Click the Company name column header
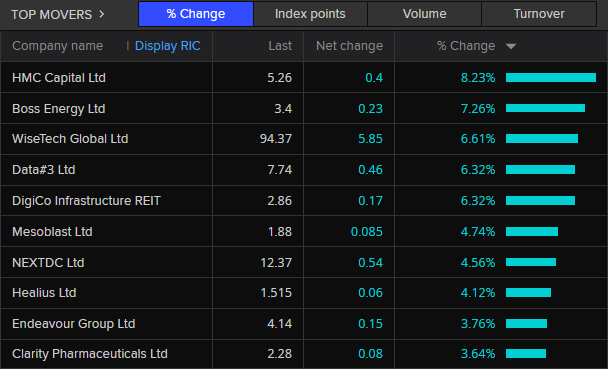608x369 pixels. click(x=57, y=46)
